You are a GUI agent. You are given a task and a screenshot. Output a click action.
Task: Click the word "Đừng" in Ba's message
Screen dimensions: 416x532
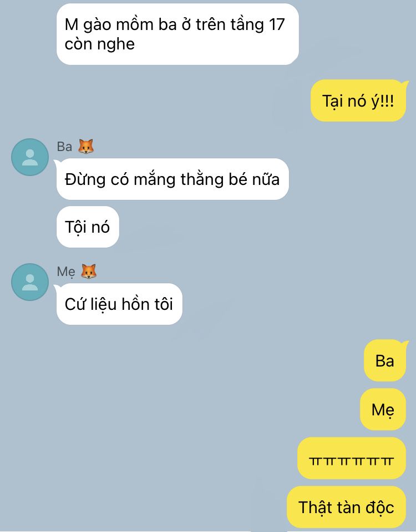(85, 179)
